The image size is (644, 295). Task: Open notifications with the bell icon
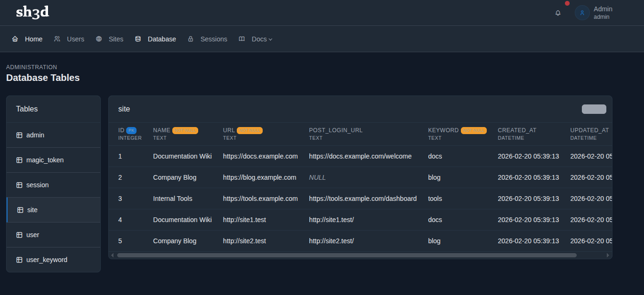point(558,13)
